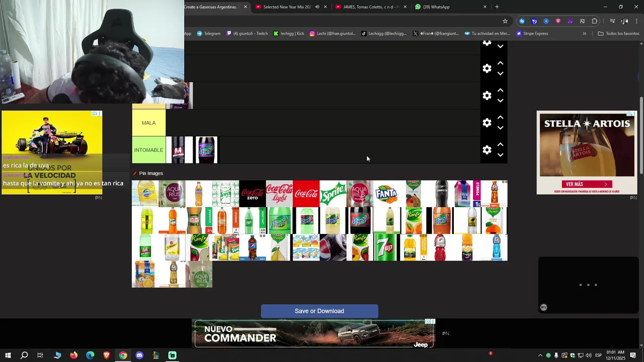
Task: Click the Pin Images pin icon
Action: coord(135,173)
